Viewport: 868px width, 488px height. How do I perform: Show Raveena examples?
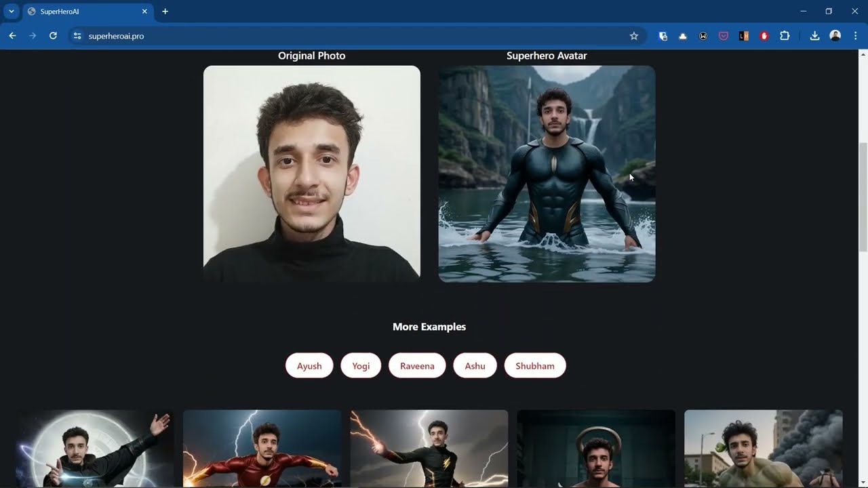point(417,365)
